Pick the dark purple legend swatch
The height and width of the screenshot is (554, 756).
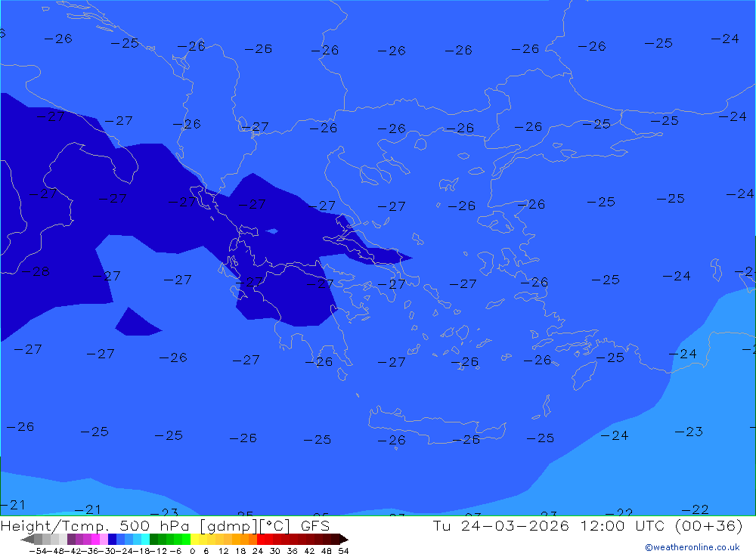(71, 539)
